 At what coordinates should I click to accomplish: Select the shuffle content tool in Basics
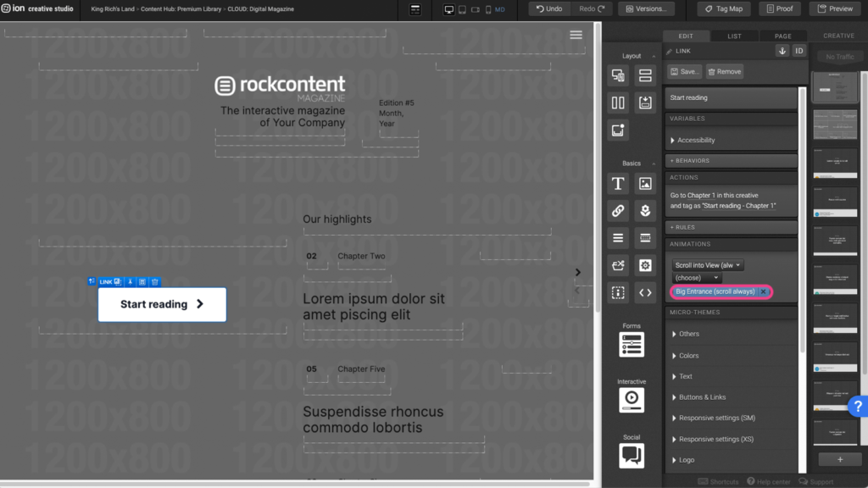[x=618, y=265]
